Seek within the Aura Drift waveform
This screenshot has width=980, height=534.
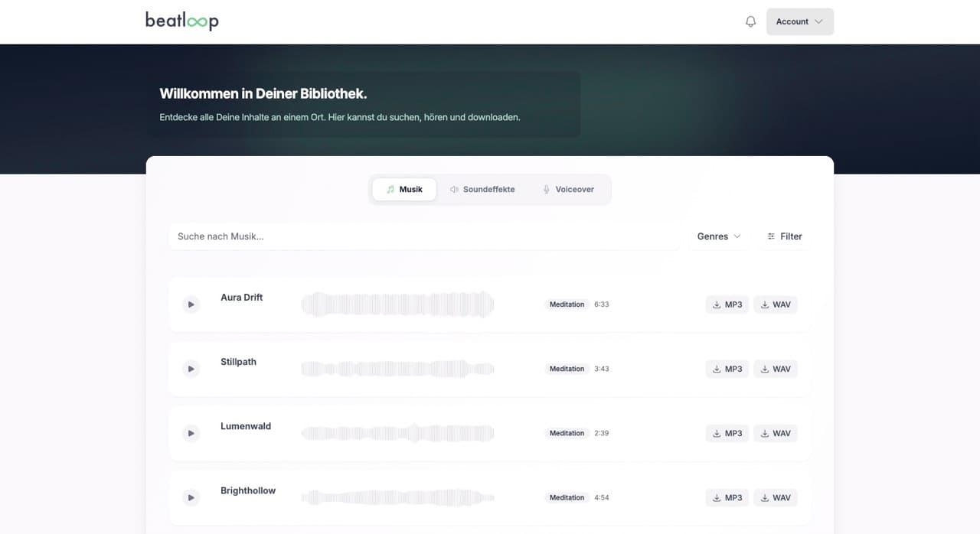[x=397, y=304]
